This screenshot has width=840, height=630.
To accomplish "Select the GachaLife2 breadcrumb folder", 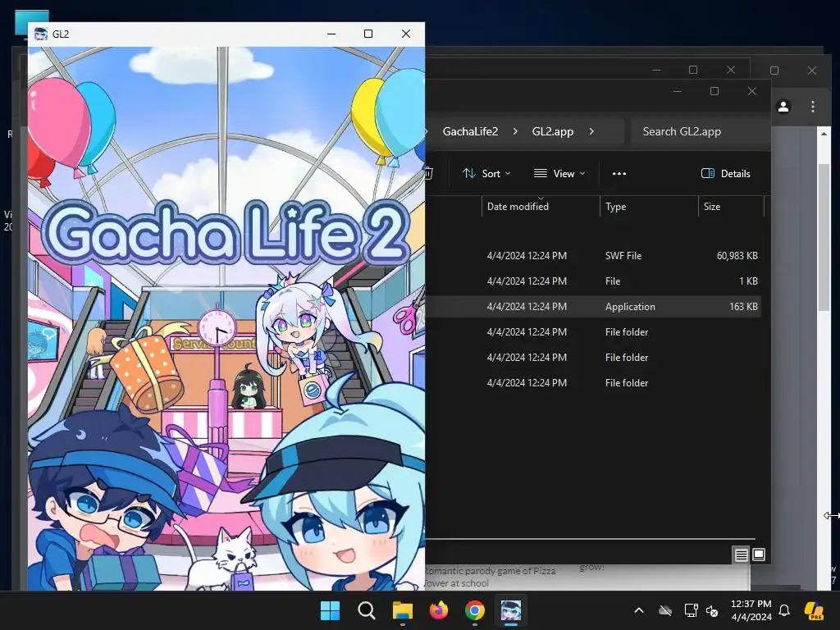I will tap(470, 132).
